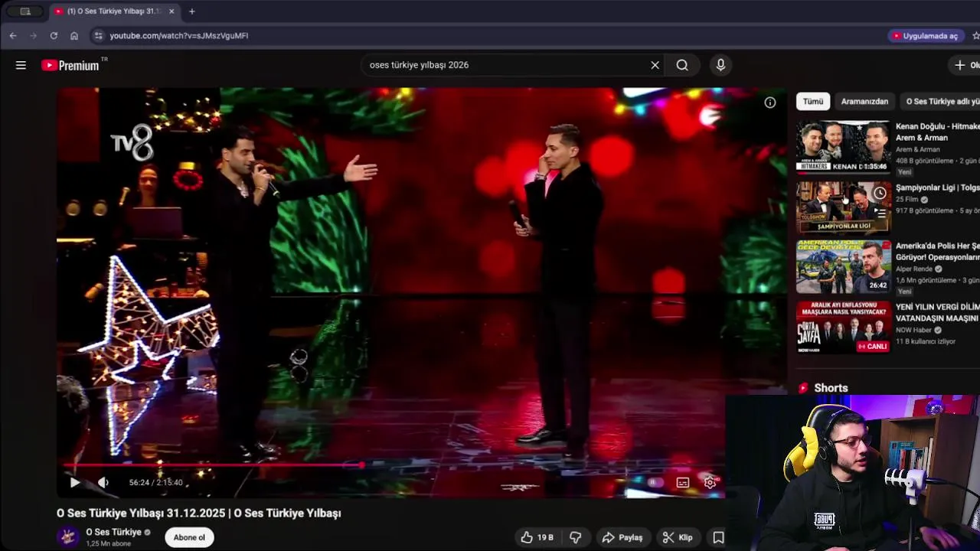Dislike the video

point(576,537)
